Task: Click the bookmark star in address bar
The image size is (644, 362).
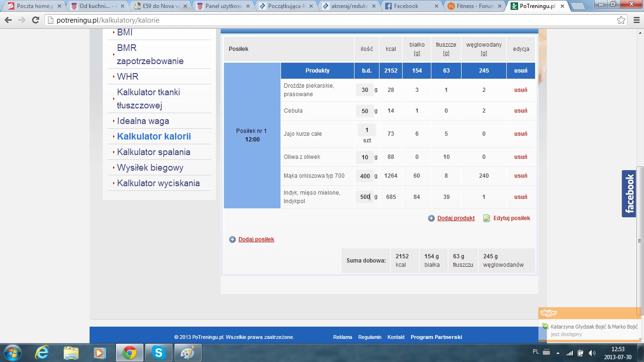Action: [621, 20]
